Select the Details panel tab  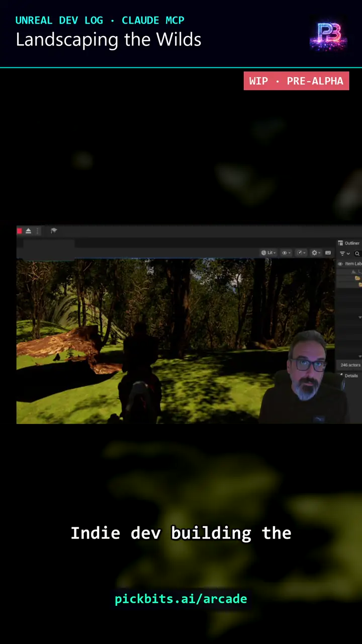348,376
